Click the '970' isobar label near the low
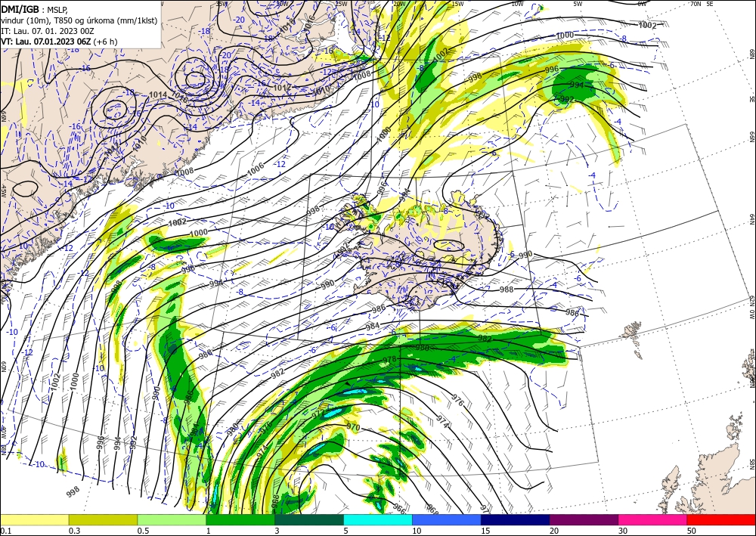Screen dimensions: 756x536 [x=353, y=427]
